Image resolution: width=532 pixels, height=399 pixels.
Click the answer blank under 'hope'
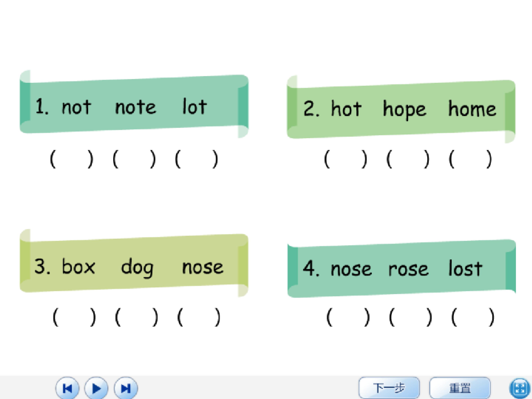coord(408,159)
